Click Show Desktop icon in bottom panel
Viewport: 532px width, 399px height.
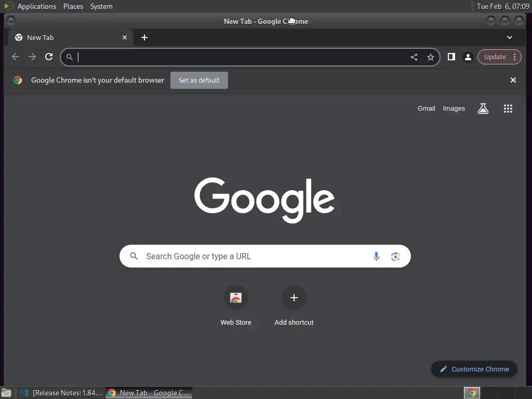click(6, 393)
